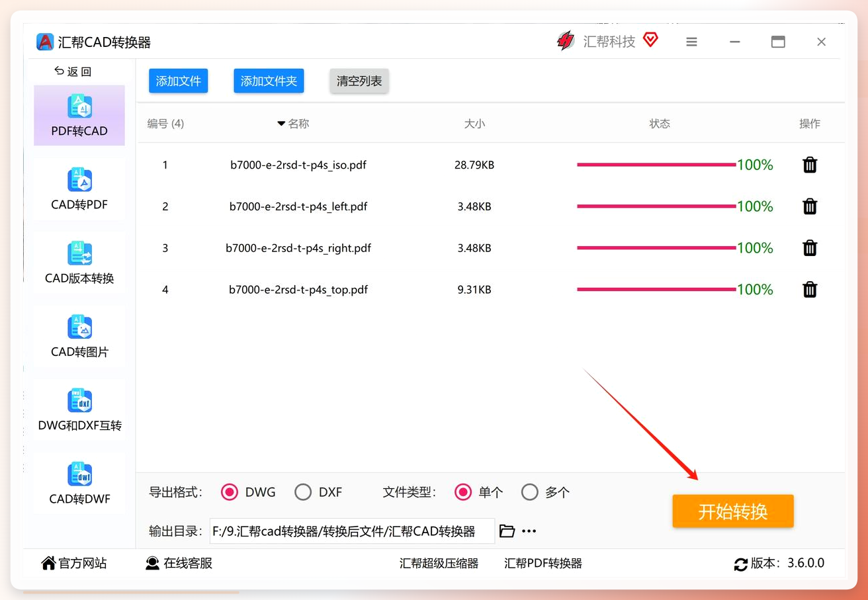Select DWG export format
868x600 pixels.
[230, 492]
